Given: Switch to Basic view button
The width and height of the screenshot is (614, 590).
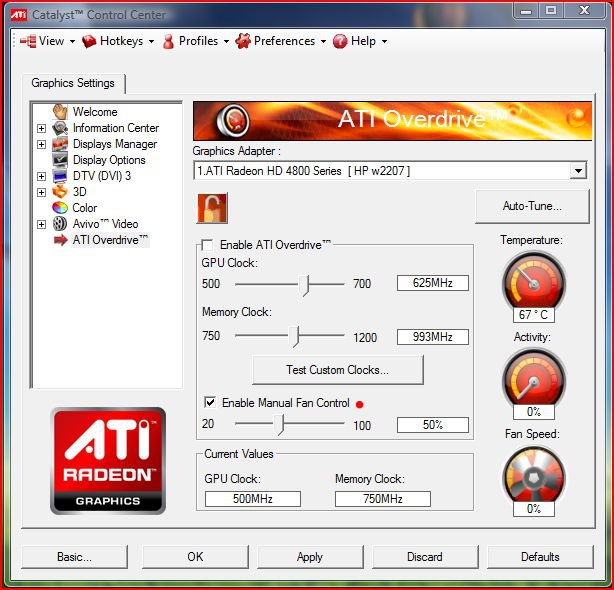Looking at the screenshot, I should tap(74, 557).
